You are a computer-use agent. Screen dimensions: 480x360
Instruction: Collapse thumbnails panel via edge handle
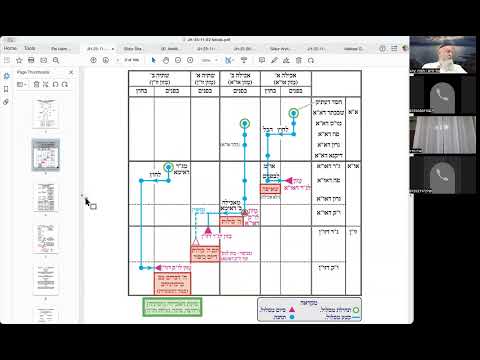[82, 196]
